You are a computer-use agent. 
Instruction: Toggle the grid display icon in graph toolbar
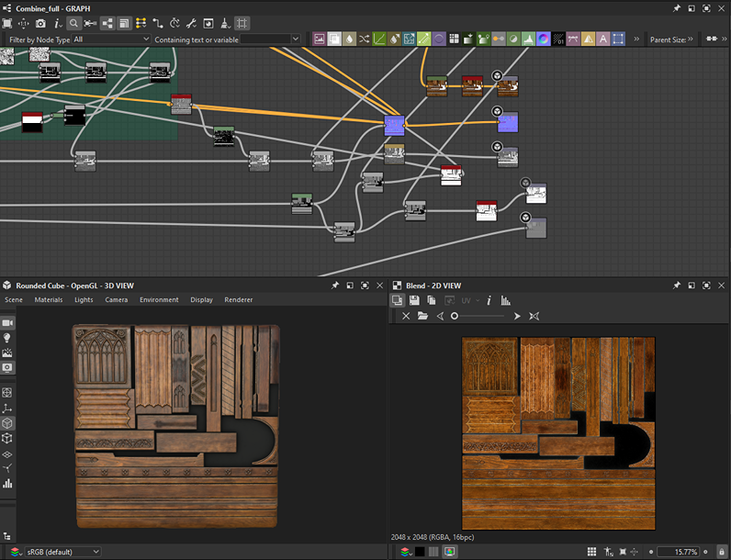point(242,23)
